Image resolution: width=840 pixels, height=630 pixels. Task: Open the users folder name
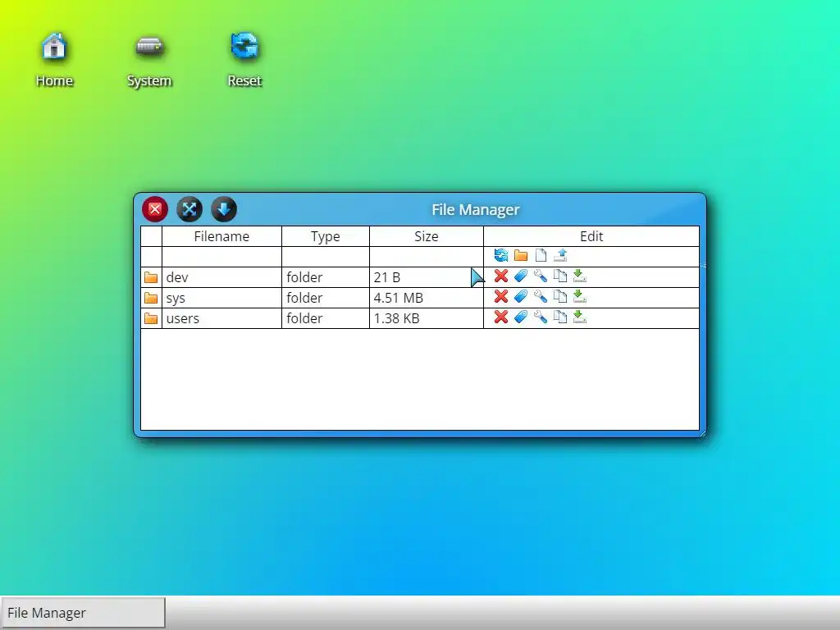pyautogui.click(x=183, y=318)
